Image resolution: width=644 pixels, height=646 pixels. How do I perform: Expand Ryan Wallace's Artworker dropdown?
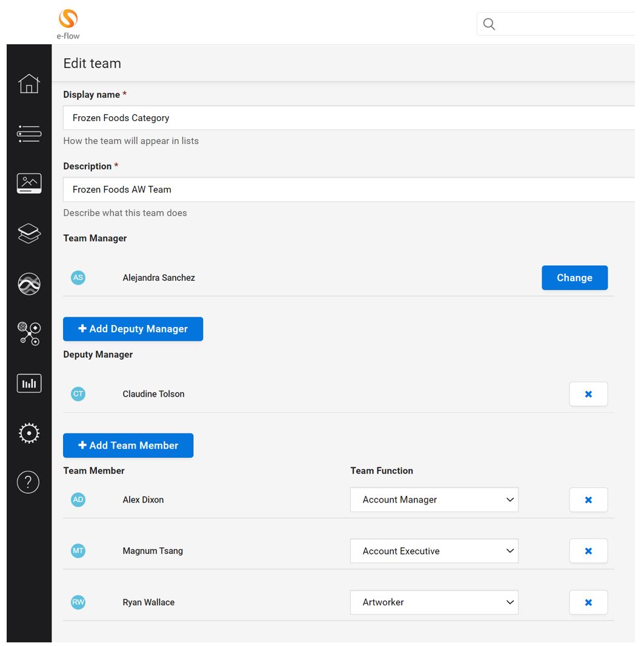[434, 602]
